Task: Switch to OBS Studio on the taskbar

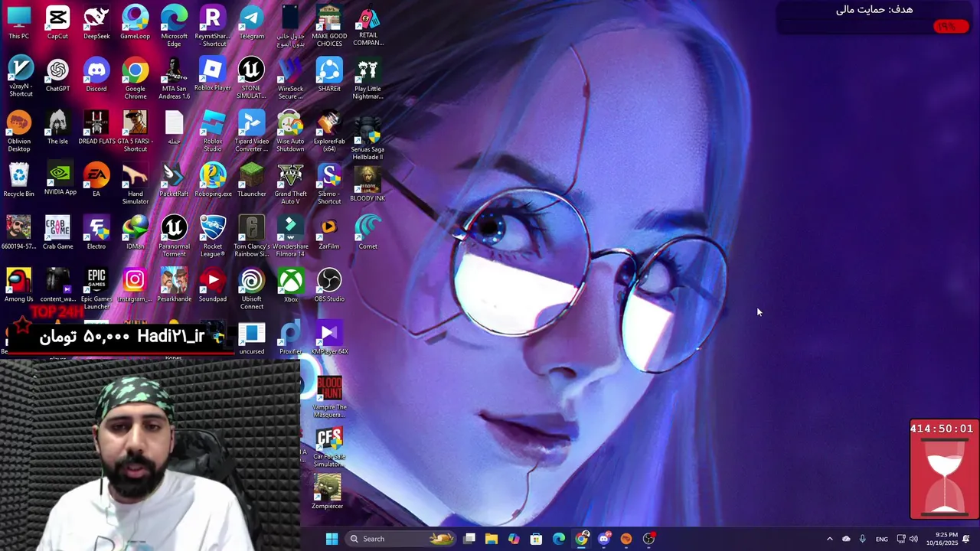Action: coord(649,539)
